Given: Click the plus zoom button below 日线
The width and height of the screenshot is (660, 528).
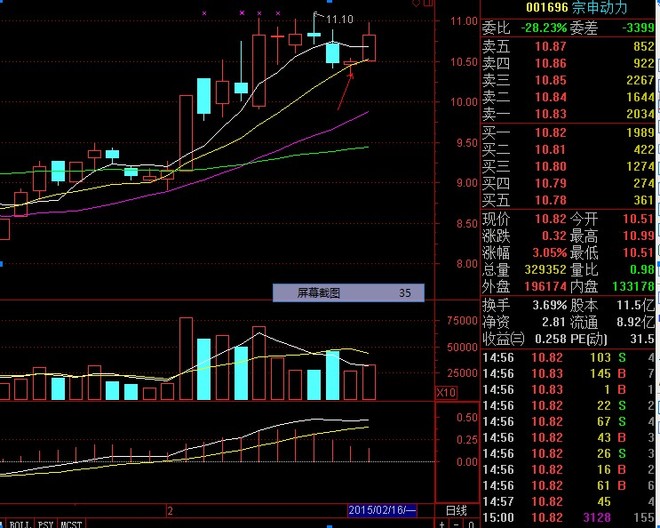Looking at the screenshot, I should point(442,525).
